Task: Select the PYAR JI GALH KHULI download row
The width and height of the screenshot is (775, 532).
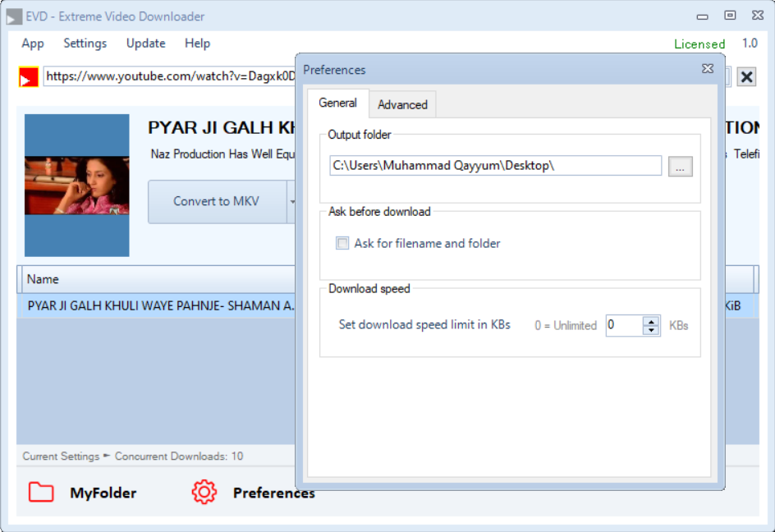Action: coord(157,306)
